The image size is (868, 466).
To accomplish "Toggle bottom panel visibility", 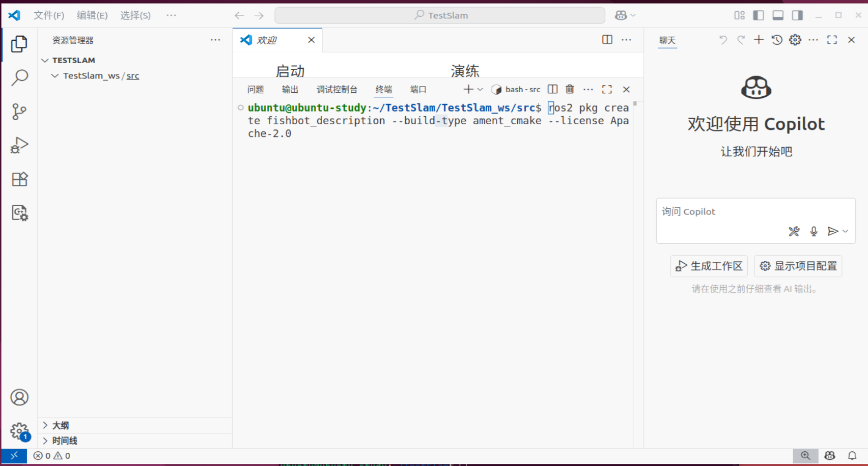I will click(778, 16).
